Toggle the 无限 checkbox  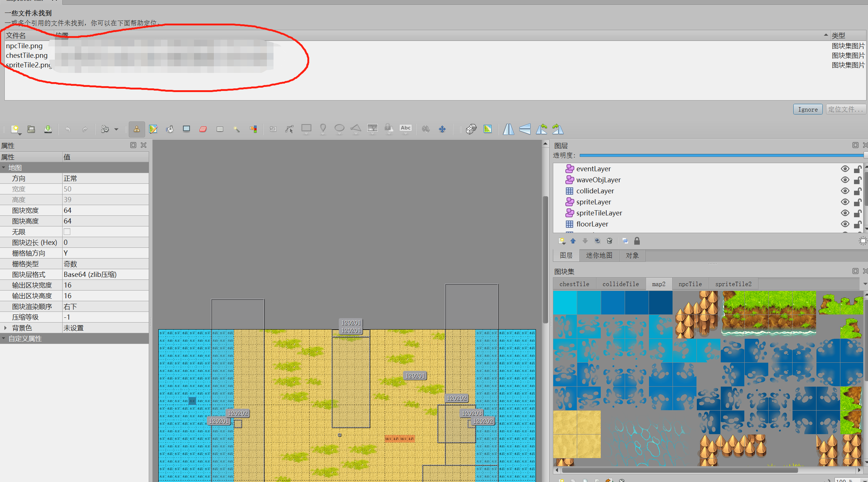click(x=67, y=232)
